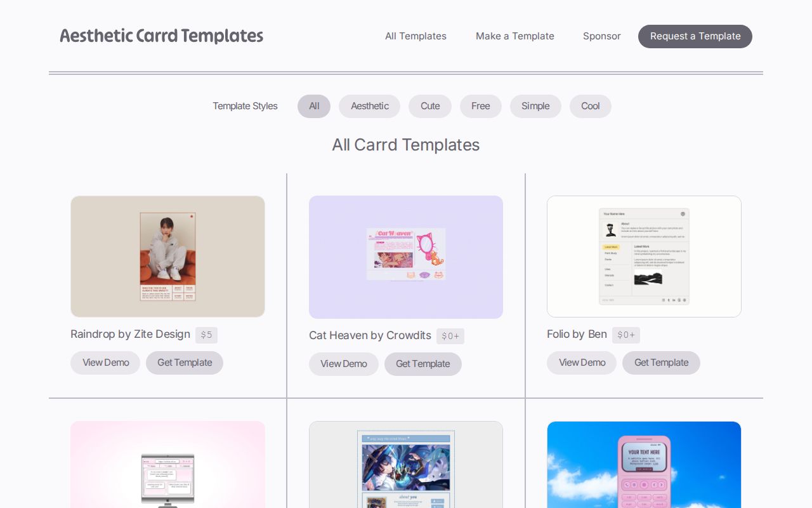
Task: Get the Cat Heaven template
Action: click(423, 364)
